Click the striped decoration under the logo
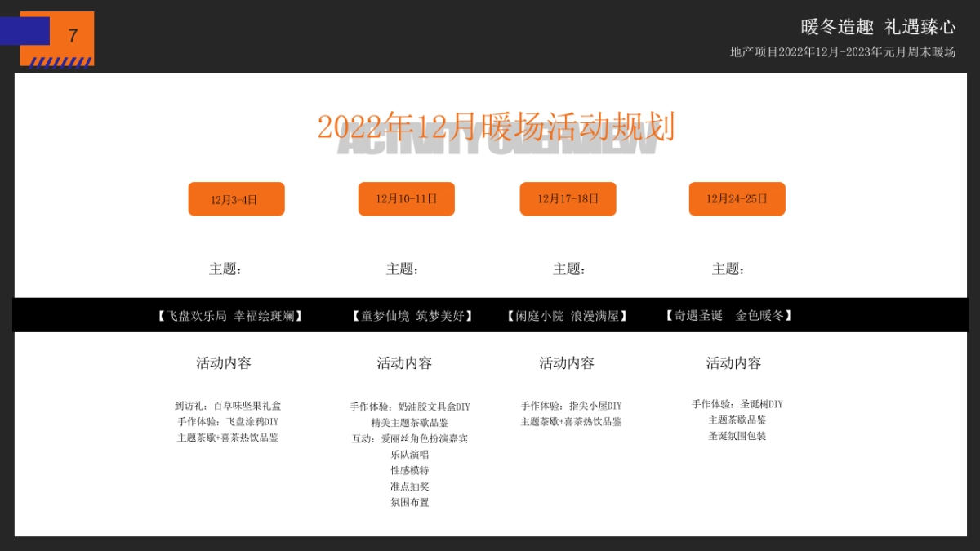Screen dimensions: 980x551 pyautogui.click(x=61, y=64)
